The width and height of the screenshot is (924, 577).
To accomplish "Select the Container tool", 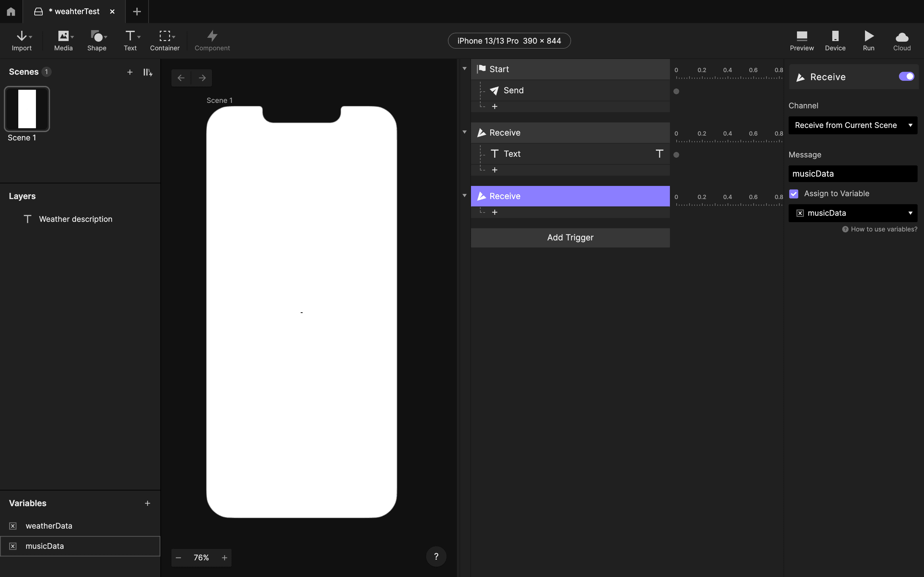I will point(165,40).
